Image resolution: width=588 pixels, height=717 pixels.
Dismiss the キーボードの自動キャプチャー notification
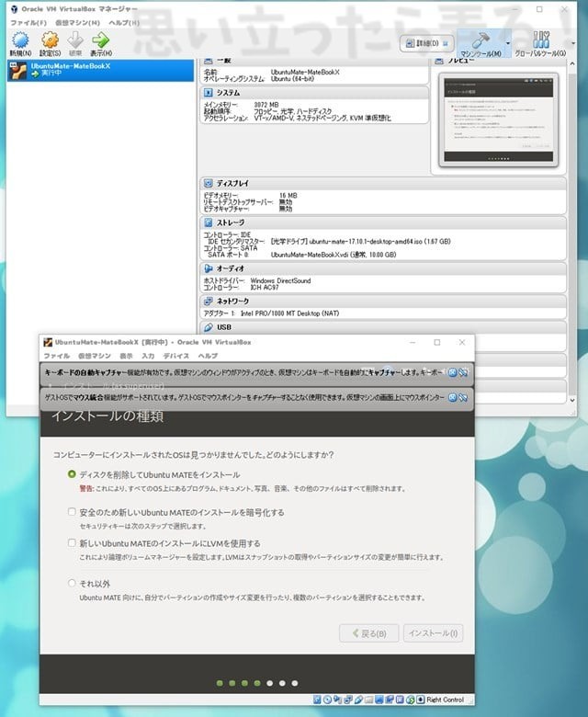coord(452,372)
